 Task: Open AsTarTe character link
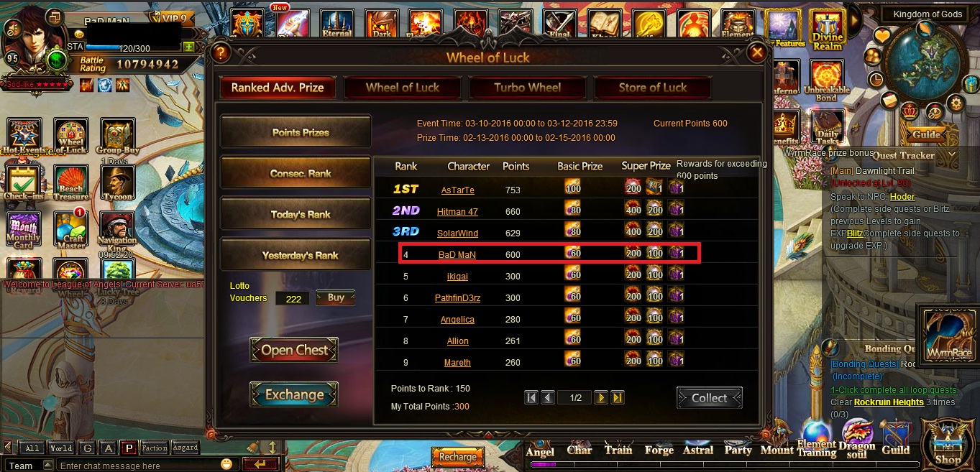(x=457, y=190)
